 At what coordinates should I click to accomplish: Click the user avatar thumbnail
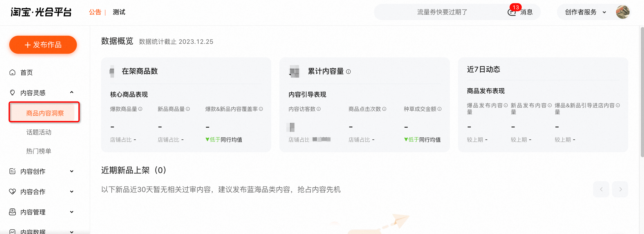pyautogui.click(x=623, y=12)
